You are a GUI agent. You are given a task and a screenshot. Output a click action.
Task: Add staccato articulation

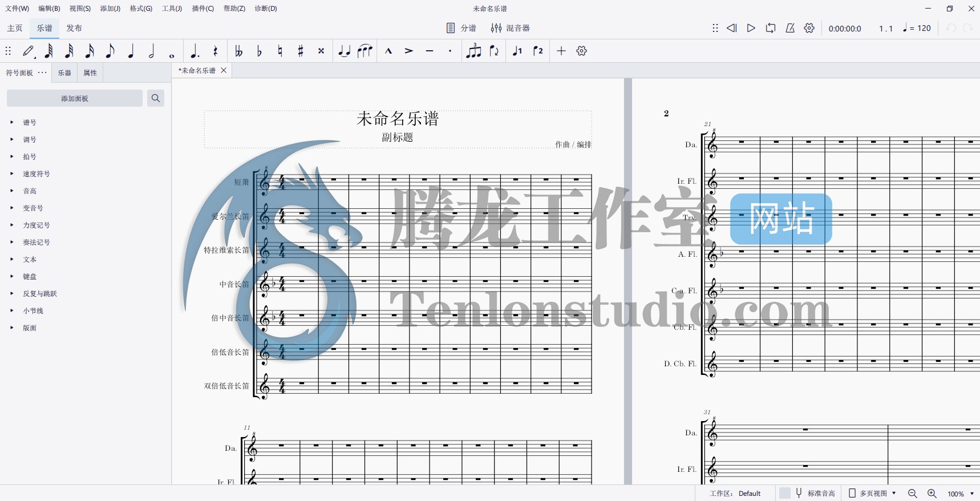click(x=450, y=51)
